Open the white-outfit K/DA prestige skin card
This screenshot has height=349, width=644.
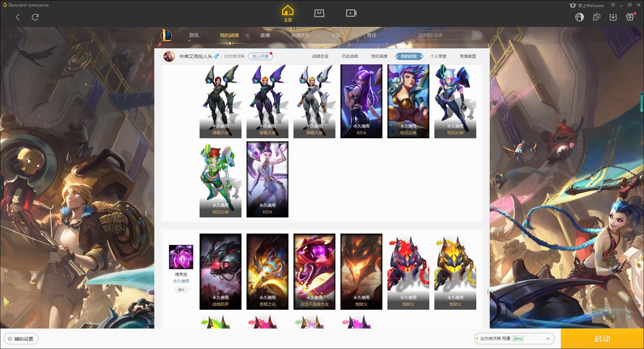coord(267,179)
